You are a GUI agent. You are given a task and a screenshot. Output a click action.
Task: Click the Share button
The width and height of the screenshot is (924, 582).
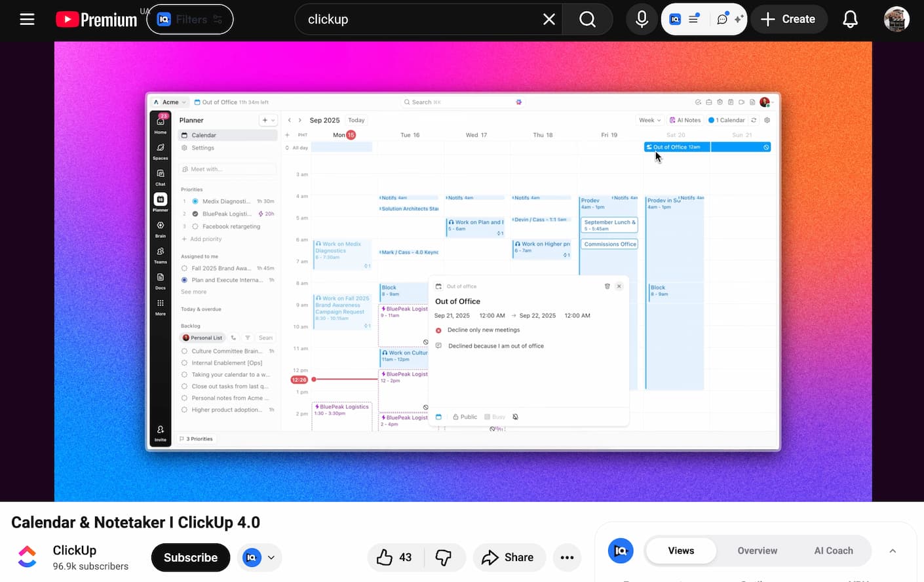(x=509, y=557)
